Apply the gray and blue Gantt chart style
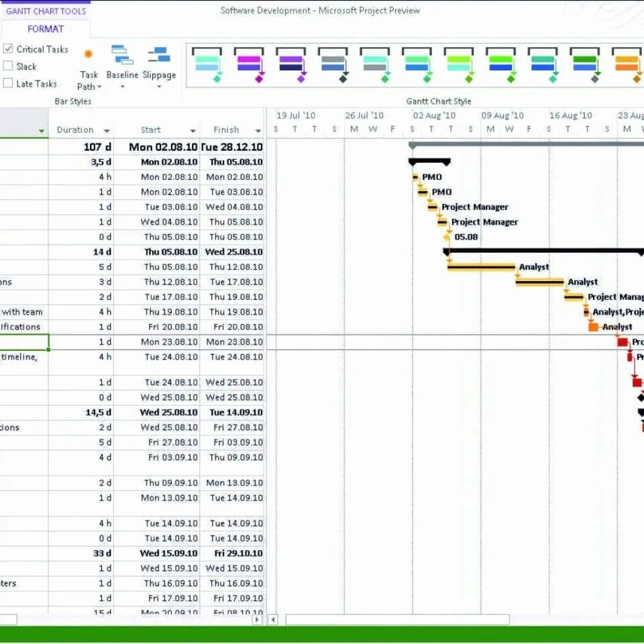This screenshot has height=644, width=644. 333,65
